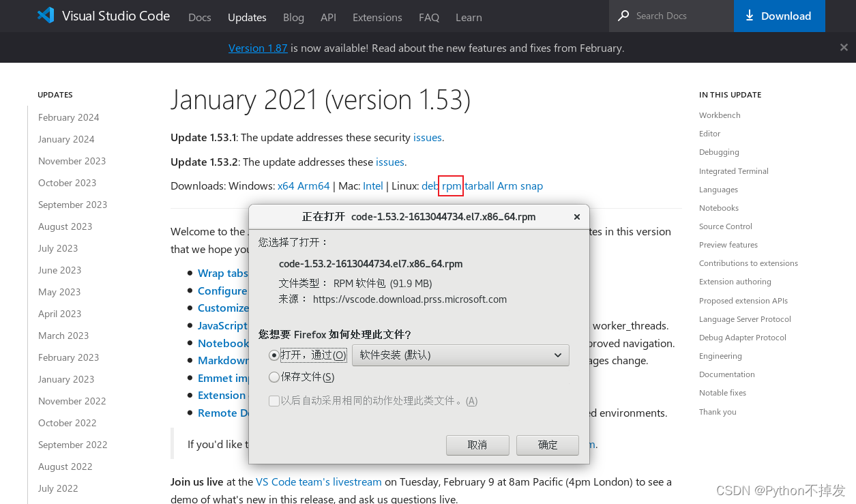
Task: Jump to the Workbench section
Action: point(720,115)
